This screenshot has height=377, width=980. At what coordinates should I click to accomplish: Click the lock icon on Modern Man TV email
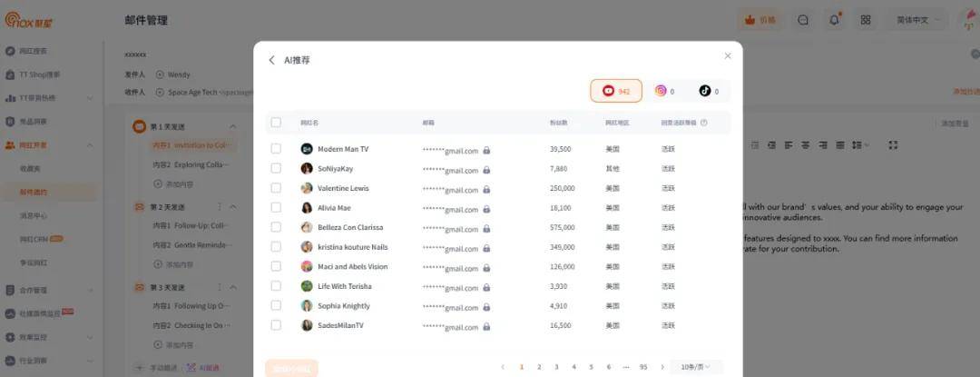click(486, 150)
